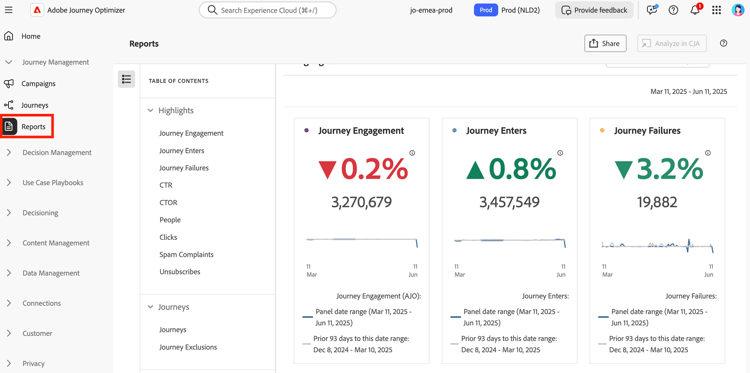The height and width of the screenshot is (373, 750).
Task: Open the notifications bell
Action: coord(695,10)
